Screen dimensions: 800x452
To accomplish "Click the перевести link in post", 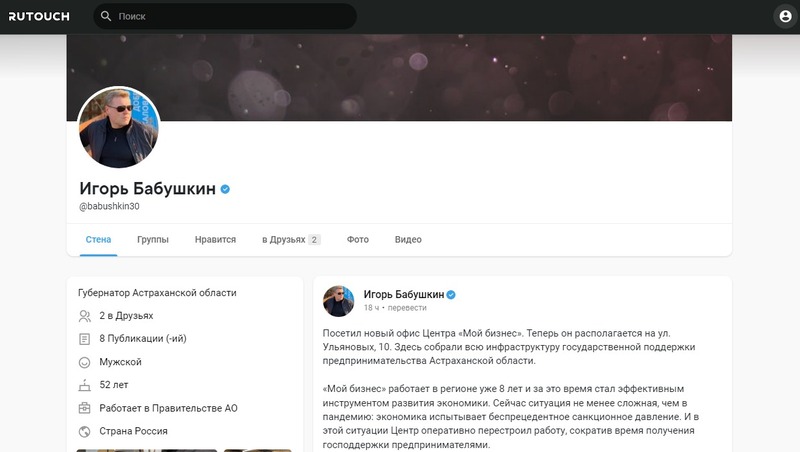I will point(407,308).
